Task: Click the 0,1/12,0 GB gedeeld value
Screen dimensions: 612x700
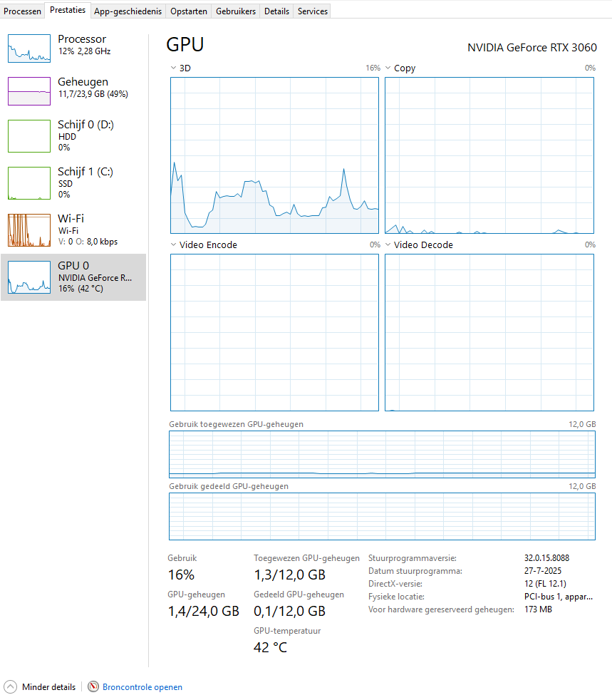Action: pyautogui.click(x=289, y=611)
